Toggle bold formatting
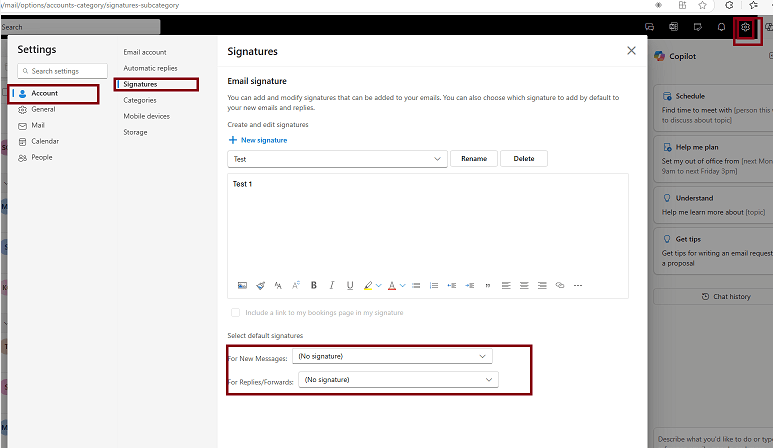 click(314, 285)
